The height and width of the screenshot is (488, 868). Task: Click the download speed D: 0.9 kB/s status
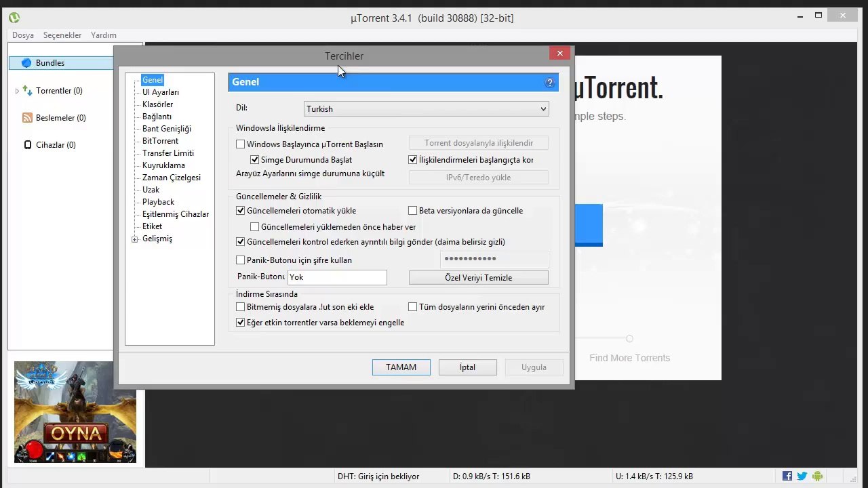(492, 476)
